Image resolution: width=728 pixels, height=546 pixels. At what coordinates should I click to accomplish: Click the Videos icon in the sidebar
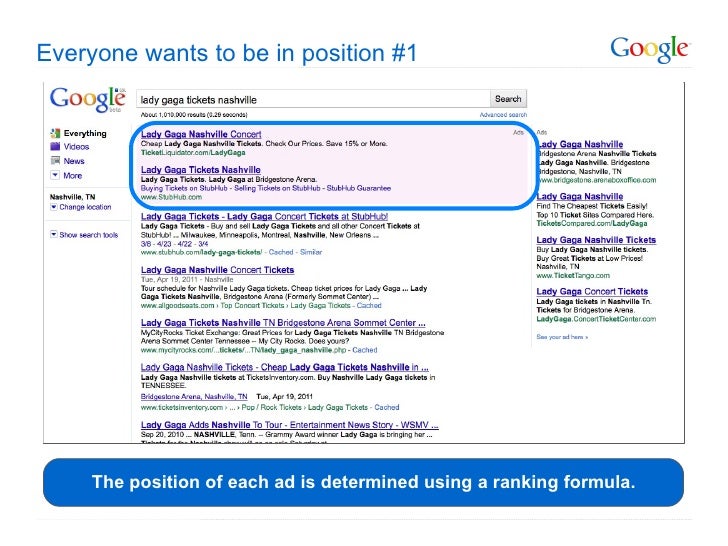(55, 147)
